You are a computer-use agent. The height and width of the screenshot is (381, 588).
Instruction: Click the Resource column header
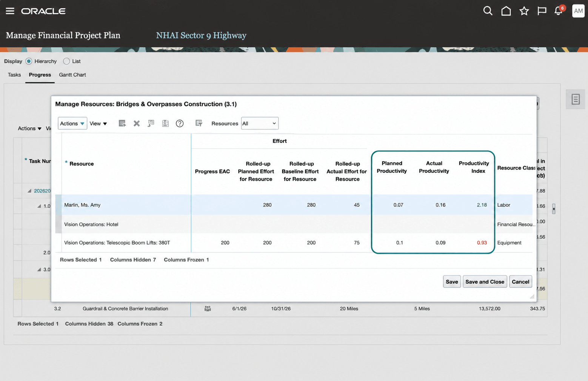82,164
